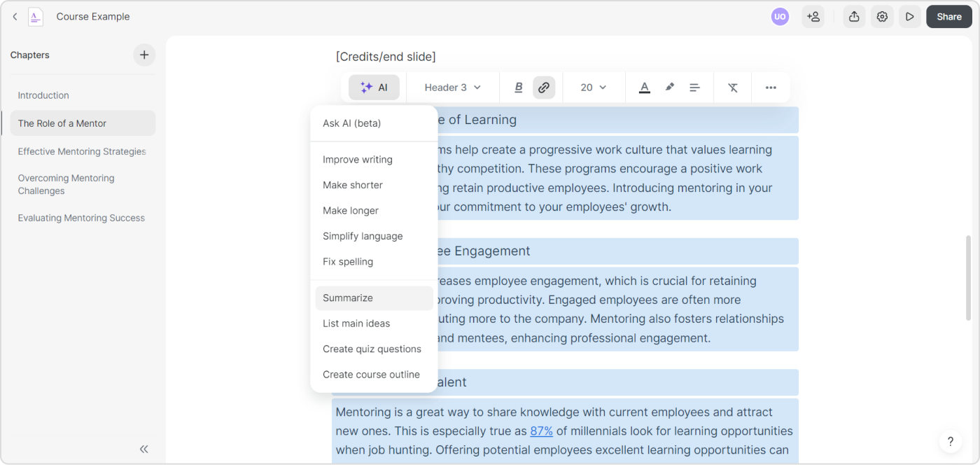This screenshot has width=980, height=465.
Task: Open Effective Mentoring Strategies chapter
Action: 83,151
